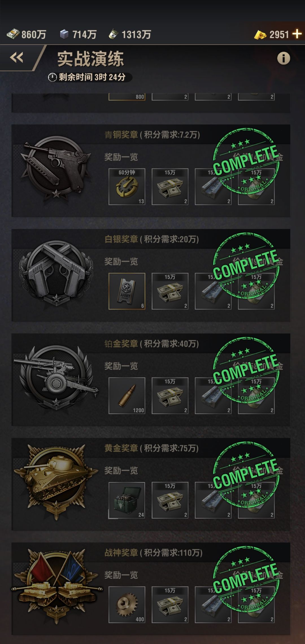Select the ARMY ticket reward in 白银奖章
Viewport: 305px width, 644px height.
127,291
